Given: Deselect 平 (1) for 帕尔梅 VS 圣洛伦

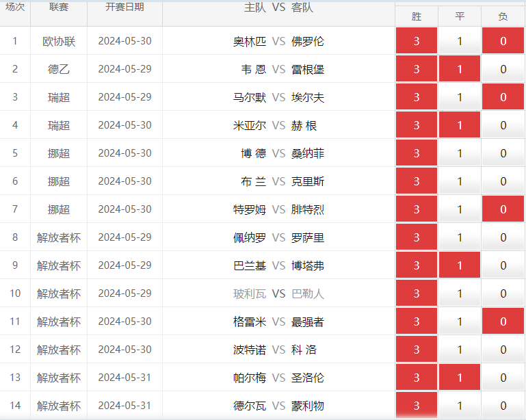Looking at the screenshot, I should click(x=460, y=378).
